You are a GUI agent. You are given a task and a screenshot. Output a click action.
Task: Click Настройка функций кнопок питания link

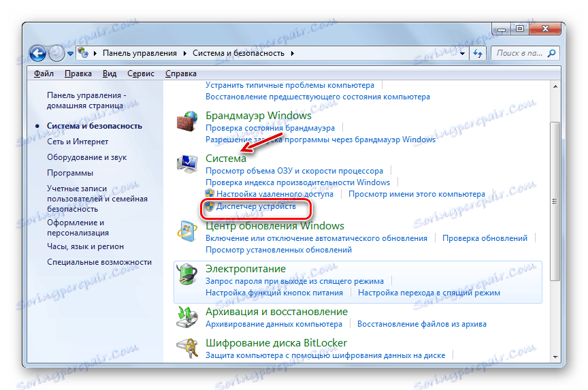click(x=274, y=293)
